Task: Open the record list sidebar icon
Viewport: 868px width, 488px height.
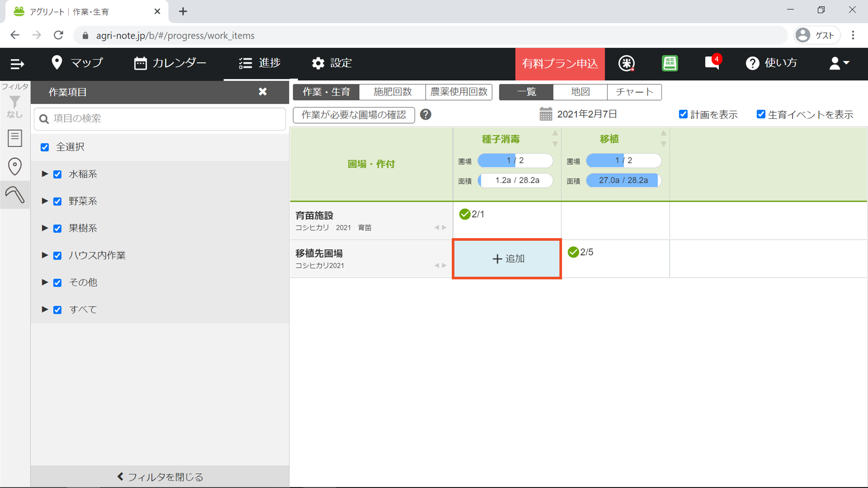Action: pyautogui.click(x=15, y=138)
